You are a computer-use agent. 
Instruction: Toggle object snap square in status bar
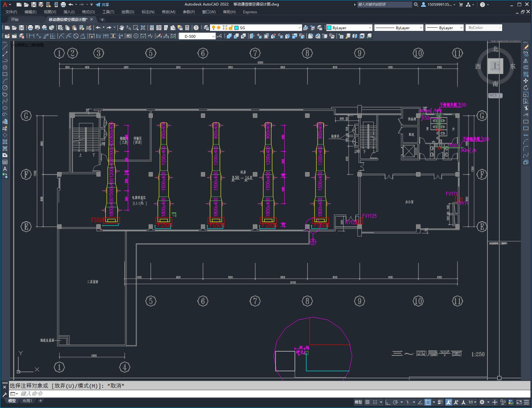428,402
